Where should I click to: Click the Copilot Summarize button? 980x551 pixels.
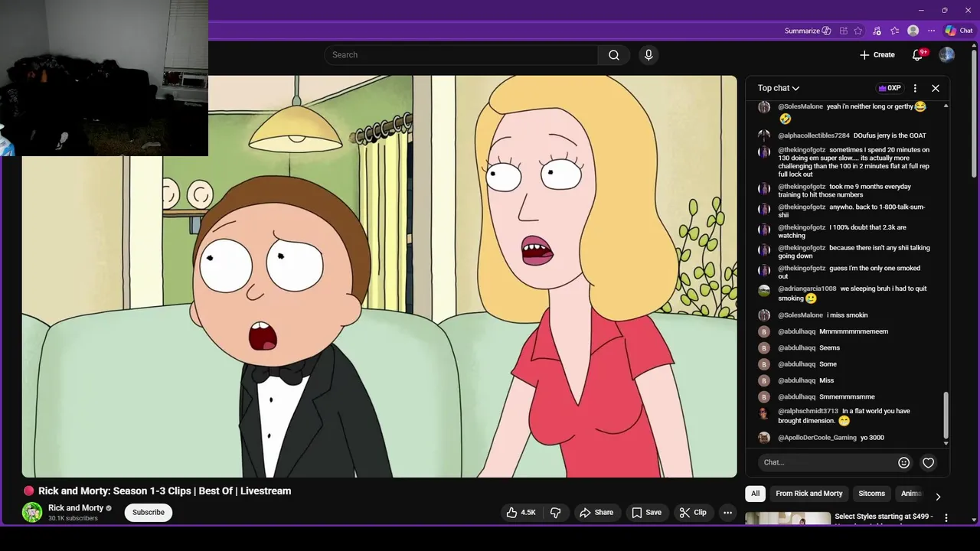[x=808, y=31]
